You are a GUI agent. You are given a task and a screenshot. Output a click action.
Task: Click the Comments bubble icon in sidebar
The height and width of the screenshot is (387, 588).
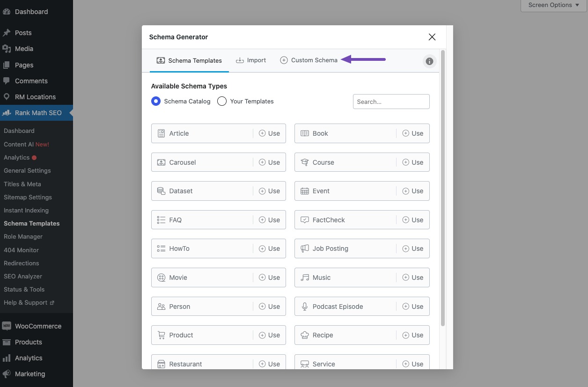[x=7, y=81]
